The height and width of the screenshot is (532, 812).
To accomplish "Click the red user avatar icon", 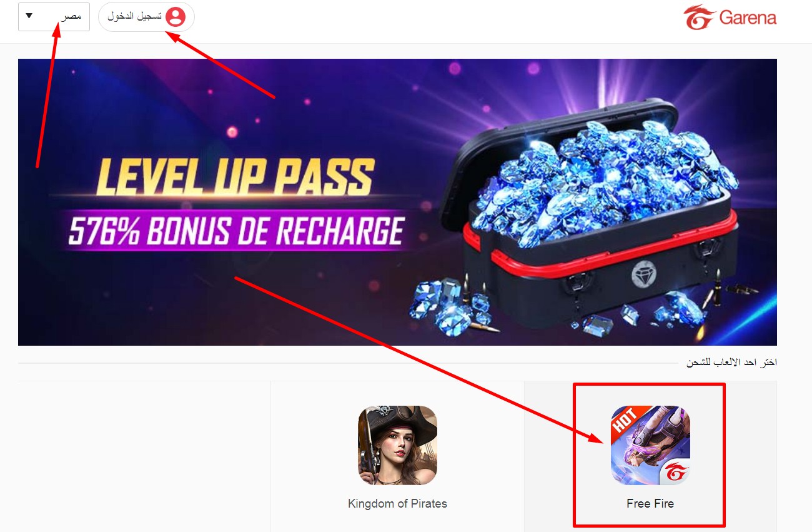I will (x=176, y=17).
